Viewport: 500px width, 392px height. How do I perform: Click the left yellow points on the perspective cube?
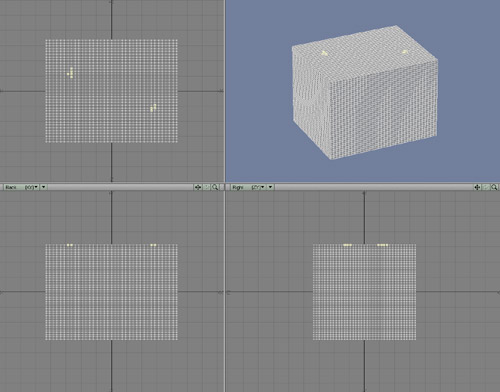point(324,53)
